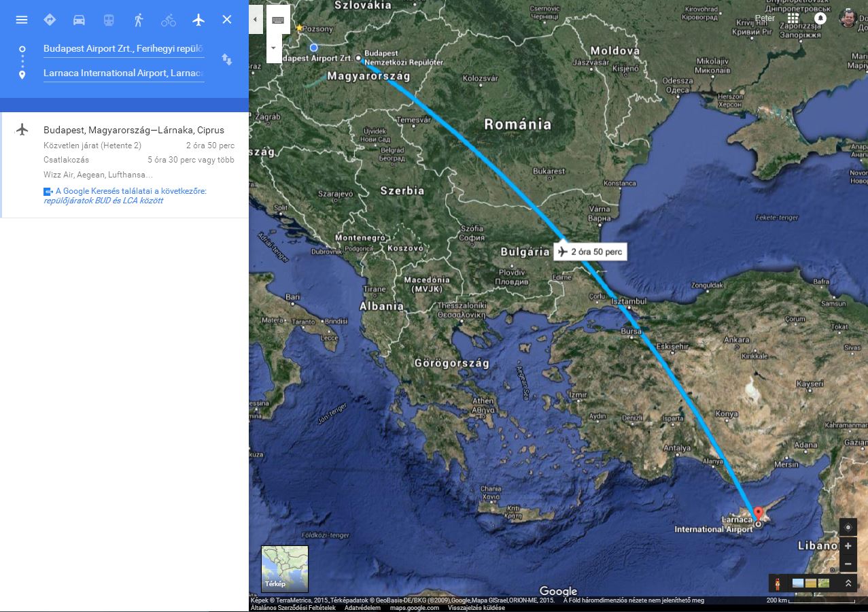
Task: Select the driving travel mode icon
Action: [x=79, y=20]
